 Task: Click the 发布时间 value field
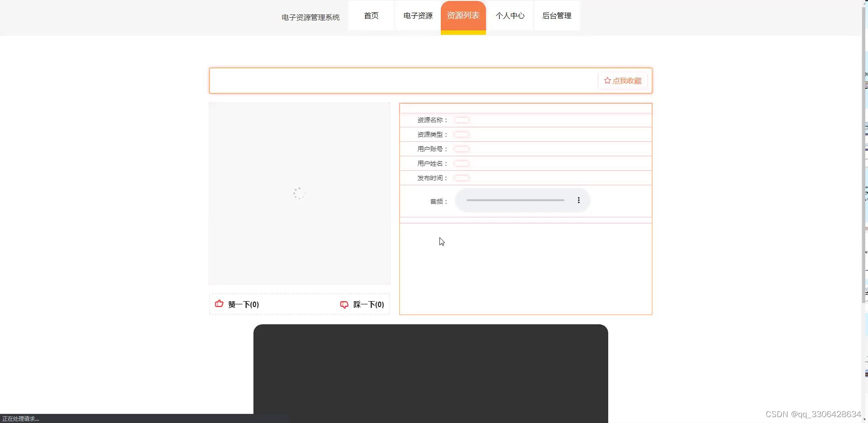click(x=462, y=178)
